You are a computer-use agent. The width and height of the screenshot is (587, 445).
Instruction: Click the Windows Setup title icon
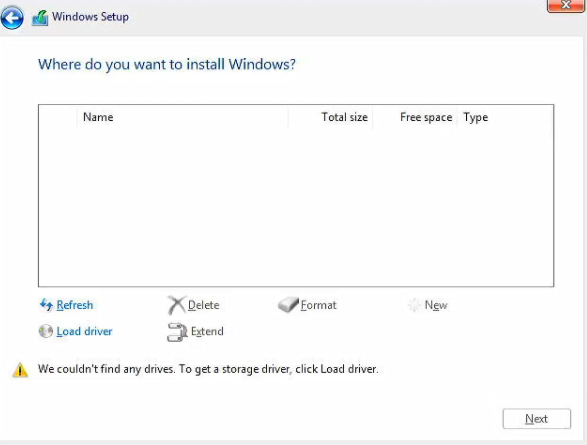coord(40,18)
